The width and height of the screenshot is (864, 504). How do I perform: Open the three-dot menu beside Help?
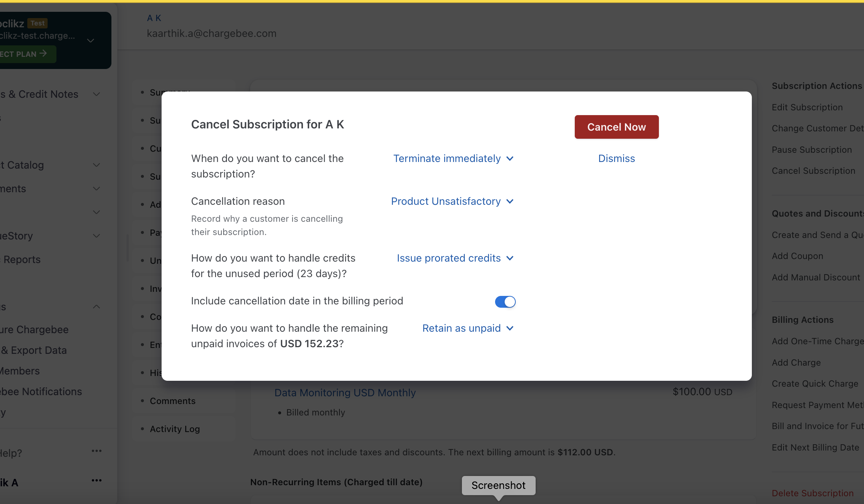coord(96,451)
